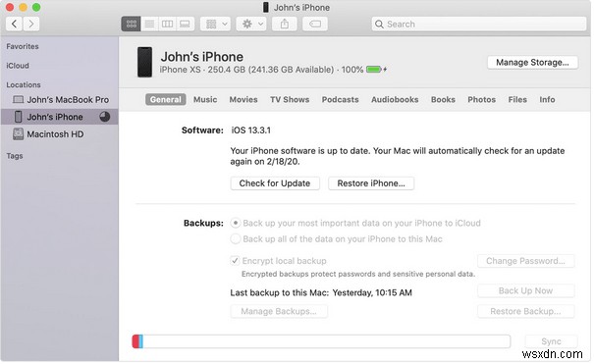Expand the Tags sidebar section
This screenshot has height=364, width=594.
15,156
